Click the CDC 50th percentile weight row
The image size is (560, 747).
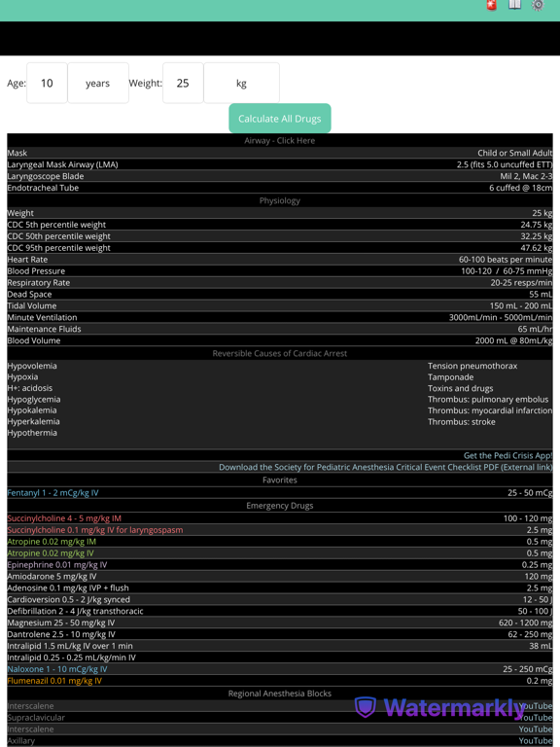tap(280, 236)
